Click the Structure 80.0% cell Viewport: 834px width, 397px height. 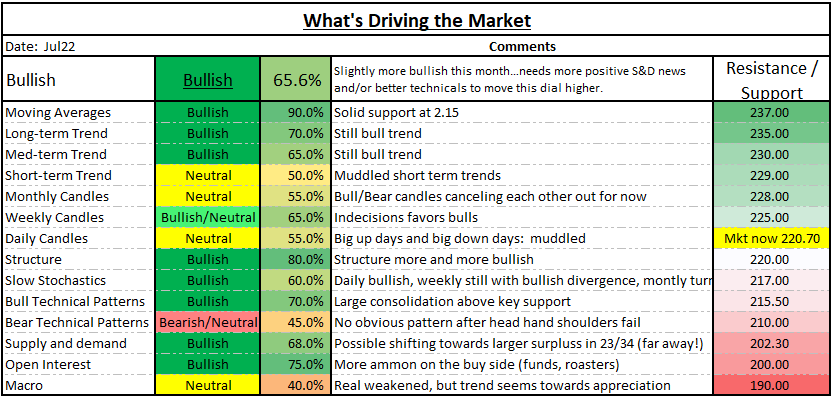tap(295, 260)
